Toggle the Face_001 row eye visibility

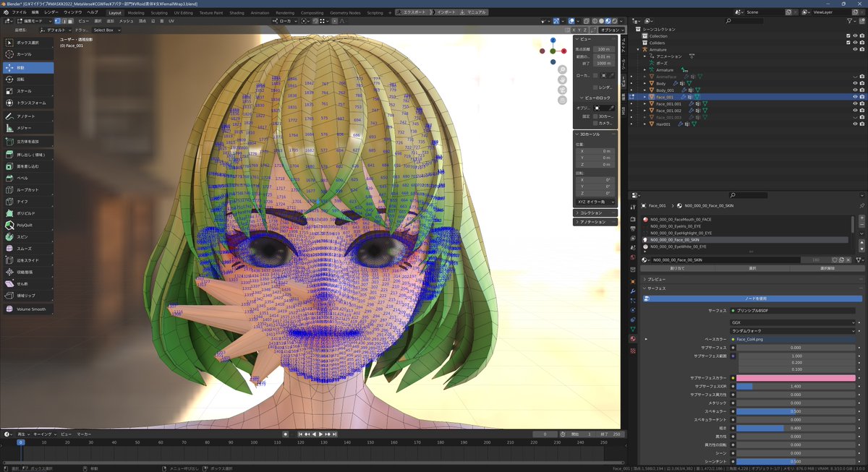coord(854,97)
